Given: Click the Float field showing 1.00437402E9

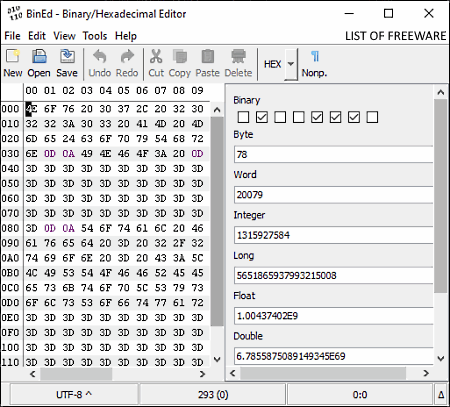Looking at the screenshot, I should pos(333,316).
